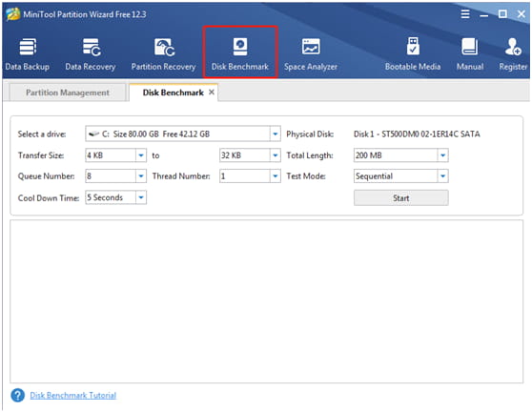Open the Thread Number dropdown
The image size is (532, 412).
[x=276, y=176]
